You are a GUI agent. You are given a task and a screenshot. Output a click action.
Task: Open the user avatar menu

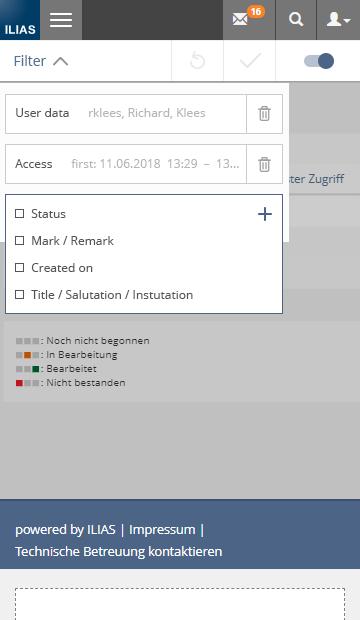[338, 20]
